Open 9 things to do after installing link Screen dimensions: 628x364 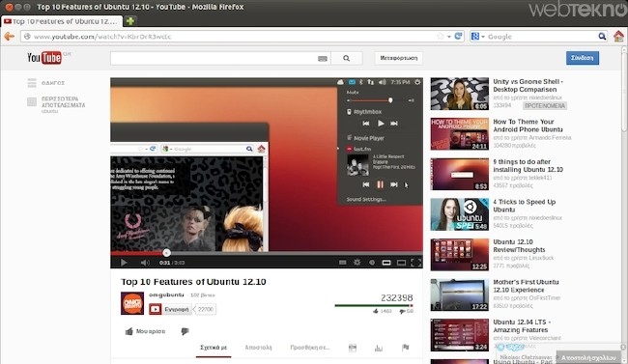point(528,166)
